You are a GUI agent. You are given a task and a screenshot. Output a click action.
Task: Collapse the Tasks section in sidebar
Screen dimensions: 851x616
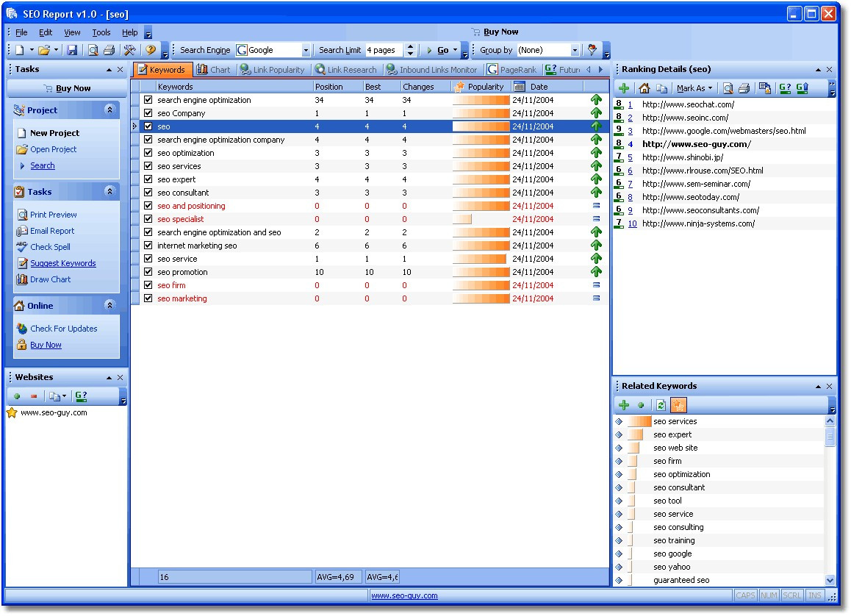coord(109,191)
